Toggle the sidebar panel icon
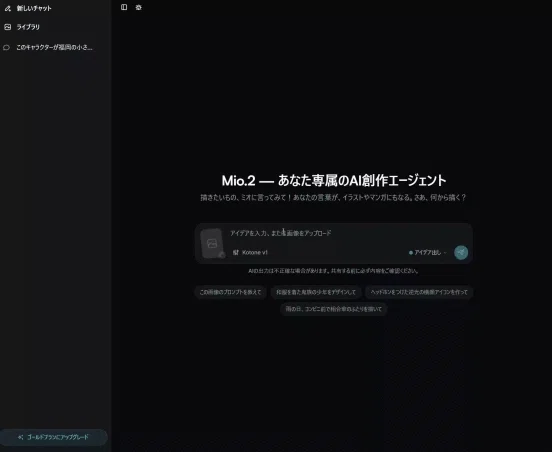This screenshot has width=552, height=452. point(124,7)
